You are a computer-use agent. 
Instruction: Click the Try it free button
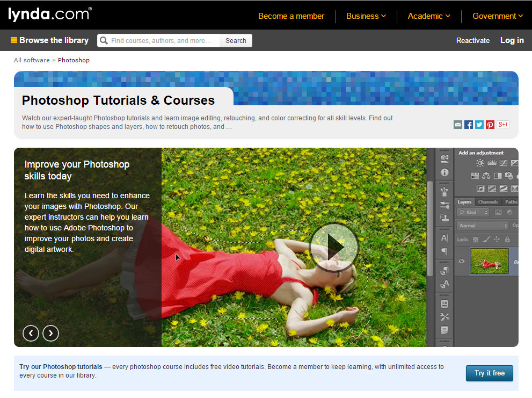click(489, 373)
